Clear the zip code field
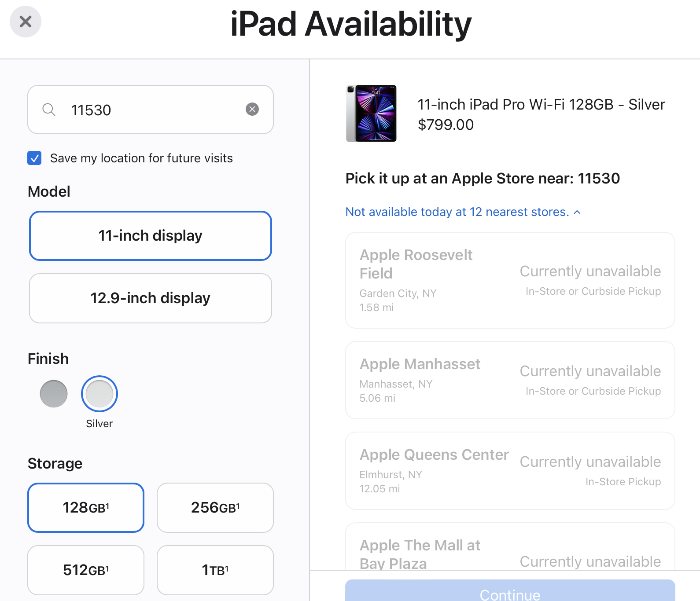This screenshot has height=601, width=700. click(x=252, y=109)
